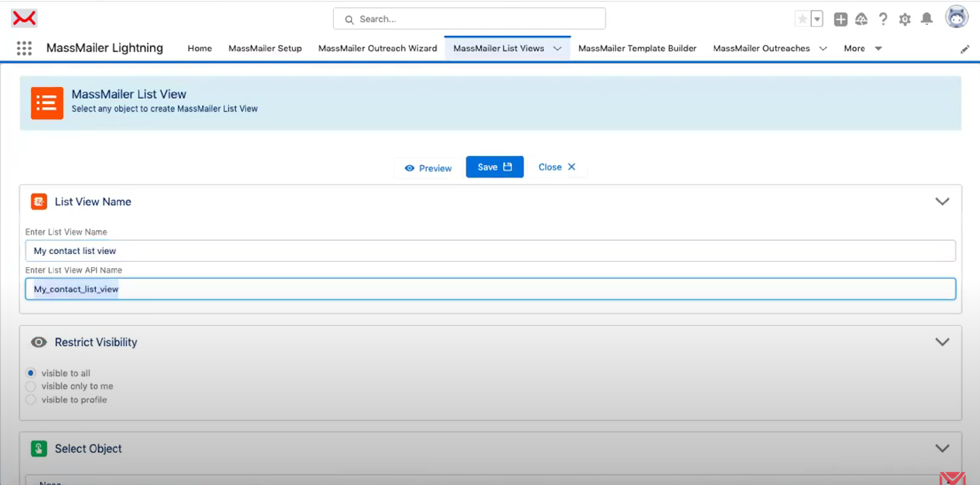Open the user profile avatar
This screenshot has height=485, width=980.
[x=957, y=17]
